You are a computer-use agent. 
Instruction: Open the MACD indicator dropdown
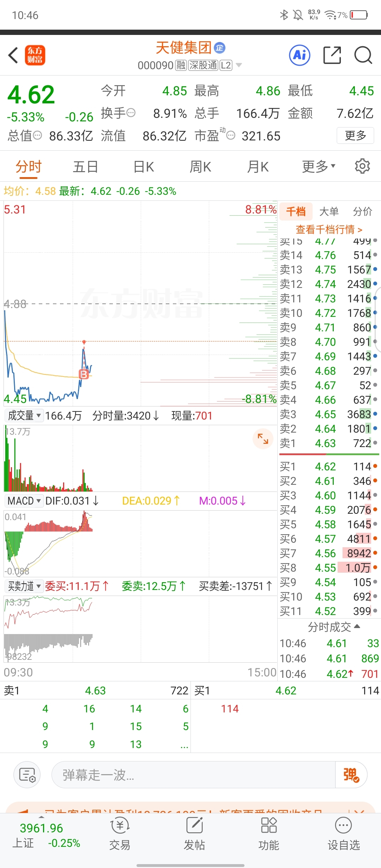coord(24,501)
